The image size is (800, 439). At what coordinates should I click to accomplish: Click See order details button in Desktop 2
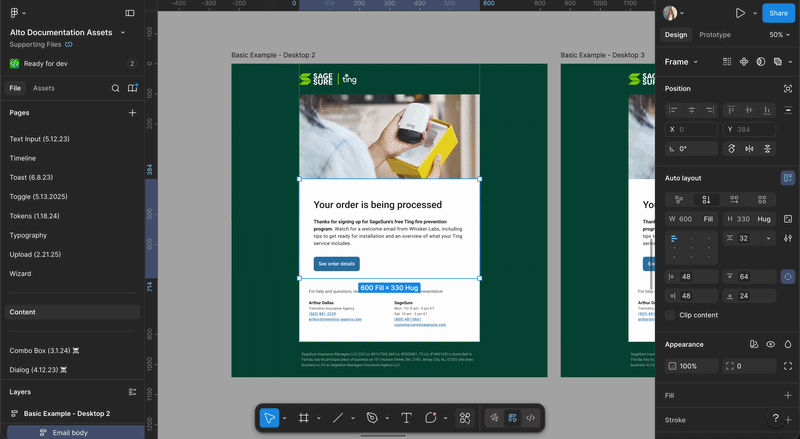pos(337,264)
